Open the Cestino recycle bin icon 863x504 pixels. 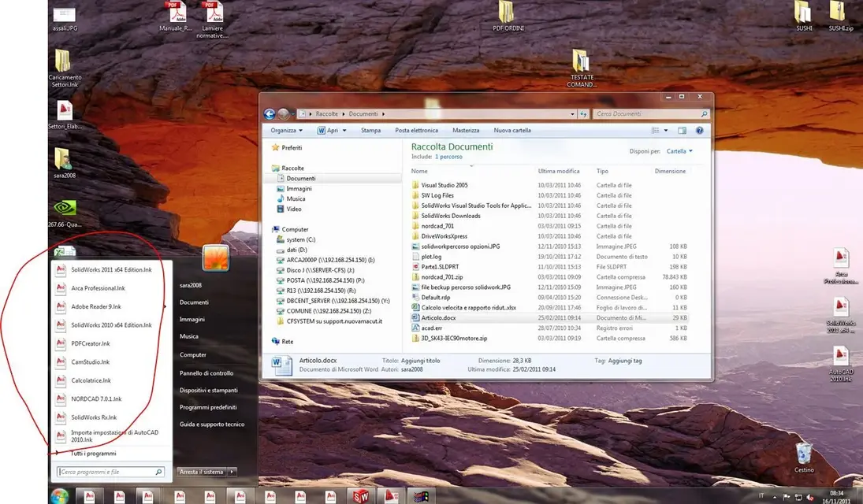click(804, 457)
